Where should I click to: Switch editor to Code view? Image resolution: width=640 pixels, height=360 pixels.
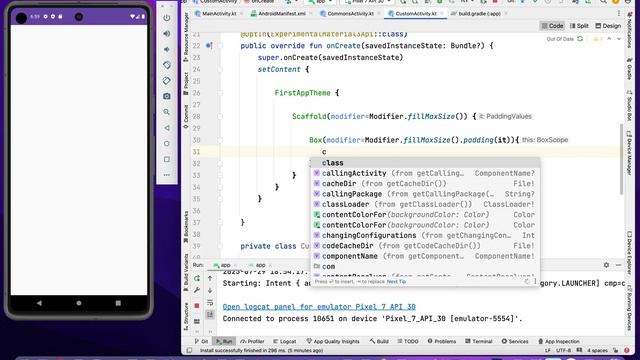pos(552,26)
